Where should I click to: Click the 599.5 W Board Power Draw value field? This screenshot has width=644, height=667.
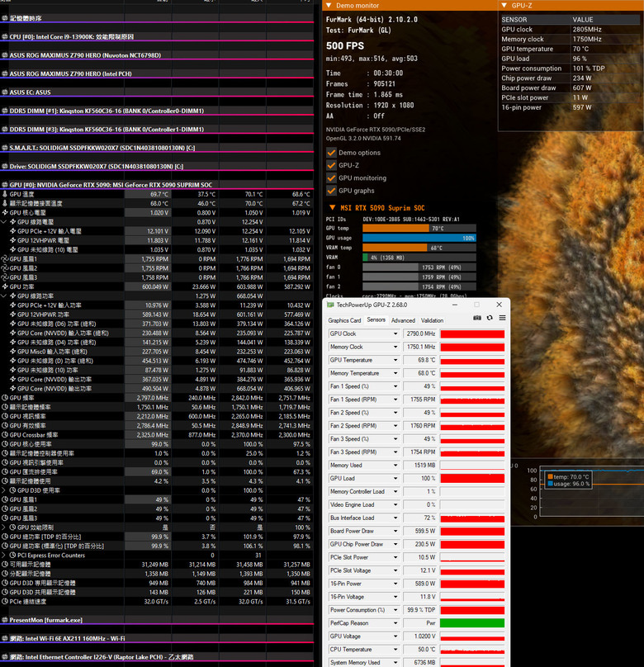(419, 531)
